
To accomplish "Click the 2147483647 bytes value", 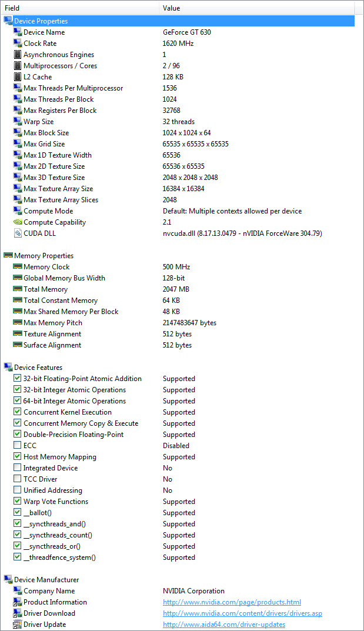I will coord(190,323).
